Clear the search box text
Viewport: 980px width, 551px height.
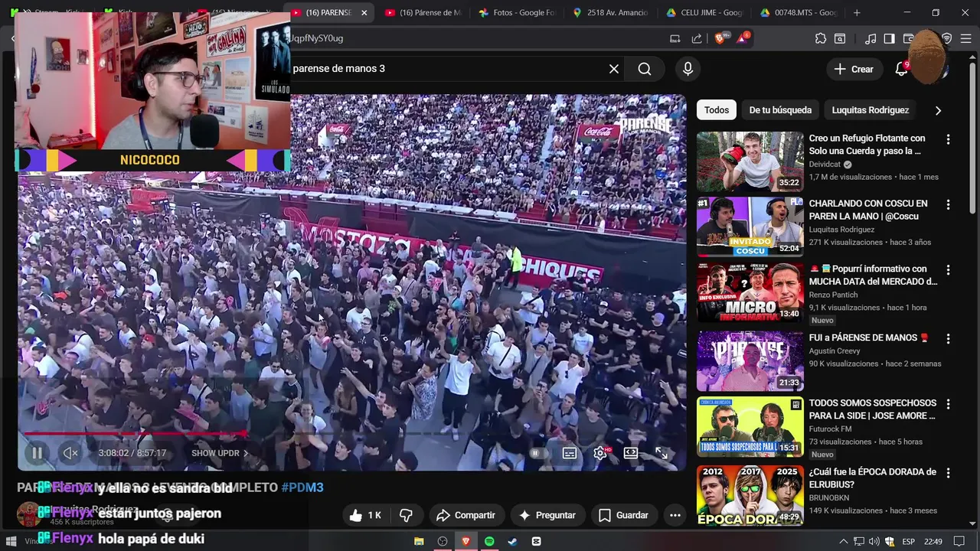[x=614, y=69]
